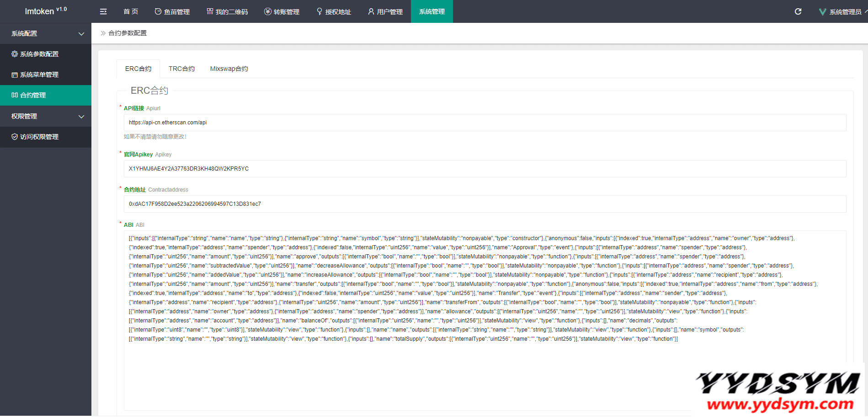Open 鱼苗管理 clock icon menu
This screenshot has width=868, height=418.
172,11
